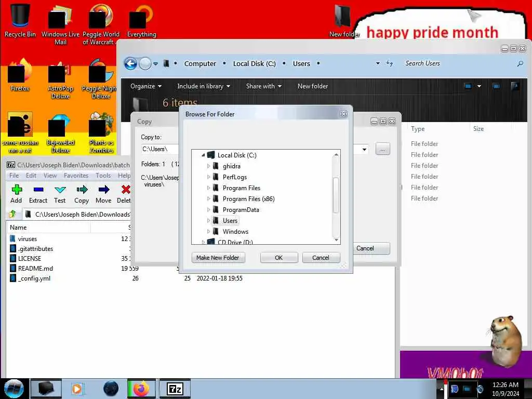Click the Extract icon in 7-Zip
This screenshot has height=399, width=532.
38,194
